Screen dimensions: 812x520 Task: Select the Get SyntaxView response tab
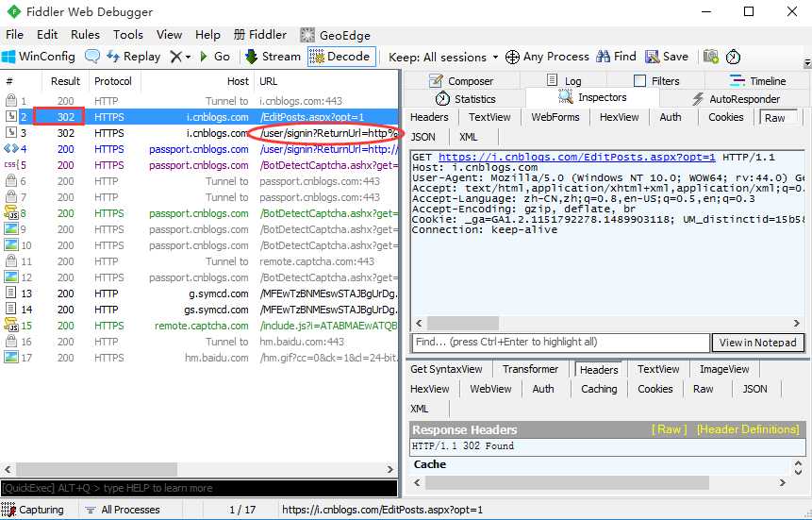pos(446,369)
